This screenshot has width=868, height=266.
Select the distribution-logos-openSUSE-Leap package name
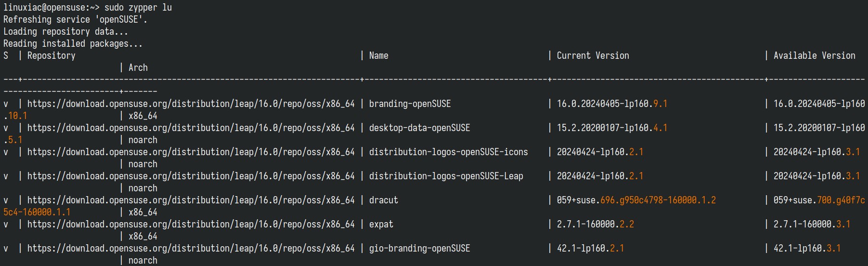click(446, 176)
